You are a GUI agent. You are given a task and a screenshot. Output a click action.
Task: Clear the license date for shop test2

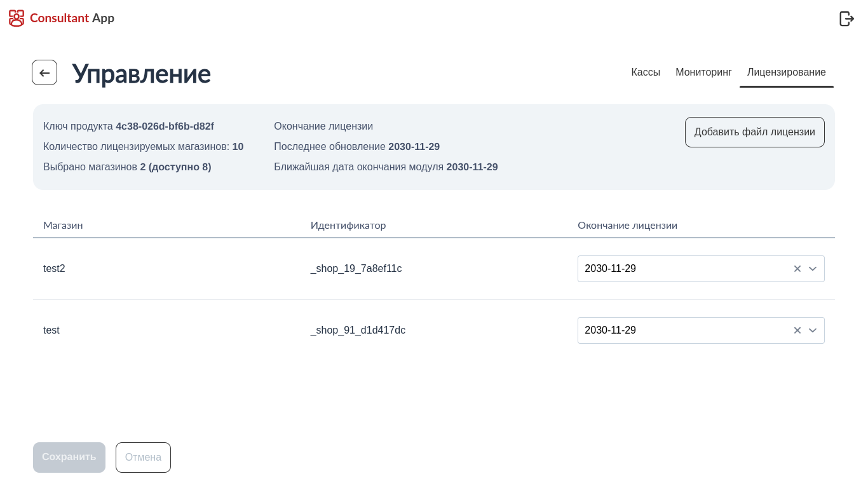797,269
